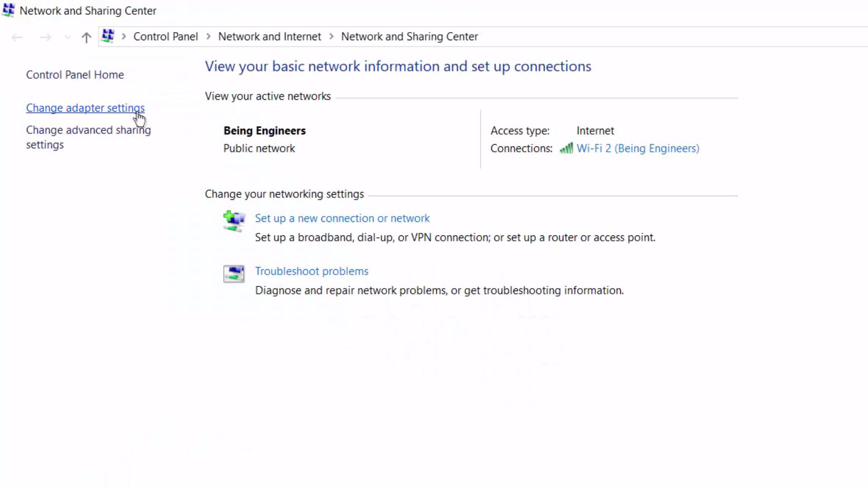Click the Public network label

(259, 148)
